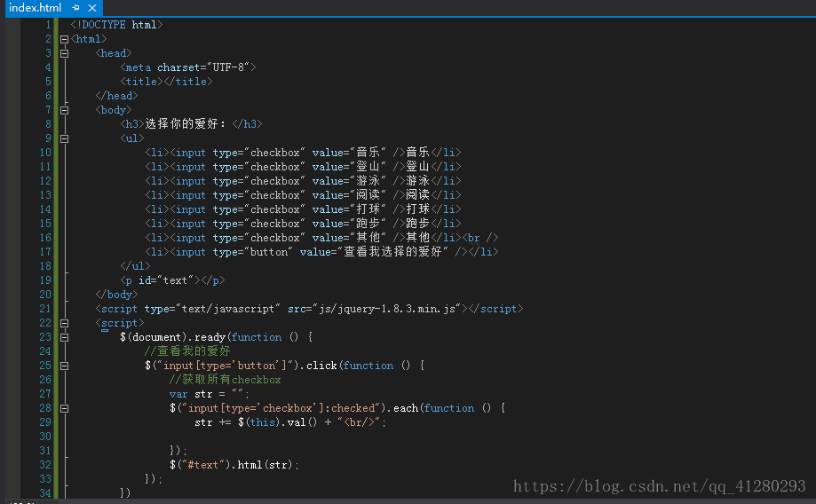The height and width of the screenshot is (504, 816).
Task: Collapse the each function on line 28
Action: (64, 409)
